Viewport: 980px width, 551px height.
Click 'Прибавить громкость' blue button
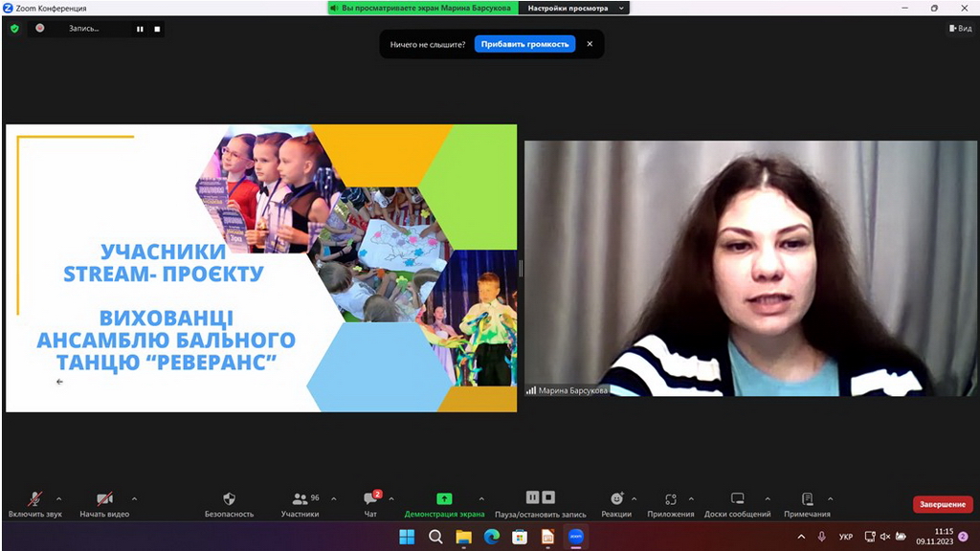(524, 44)
